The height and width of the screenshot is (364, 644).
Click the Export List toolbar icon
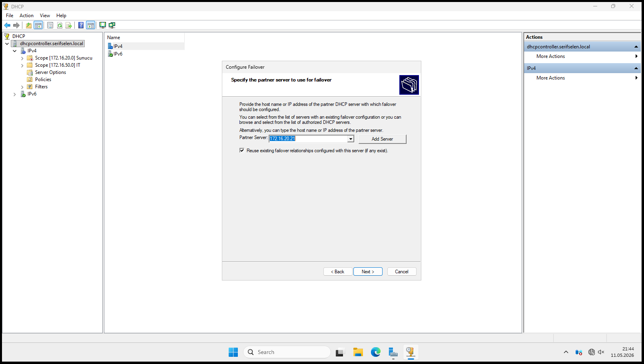coord(69,25)
